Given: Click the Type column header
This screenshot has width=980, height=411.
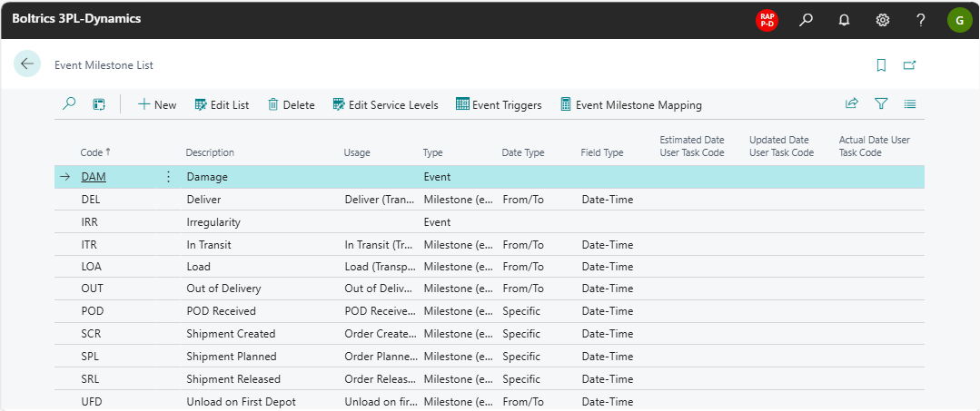Looking at the screenshot, I should click(432, 152).
